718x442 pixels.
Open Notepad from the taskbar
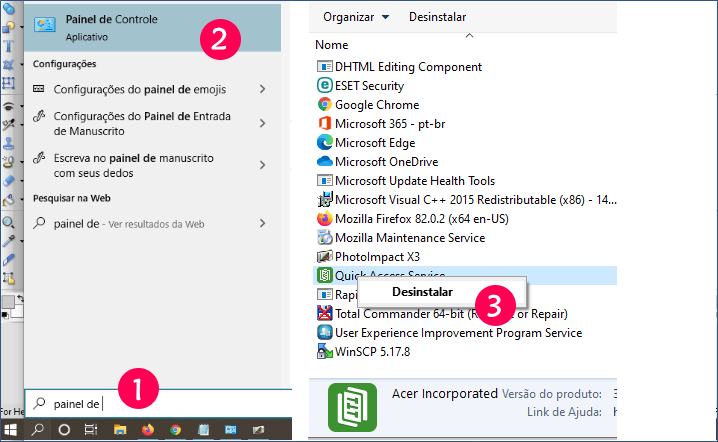coord(203,430)
